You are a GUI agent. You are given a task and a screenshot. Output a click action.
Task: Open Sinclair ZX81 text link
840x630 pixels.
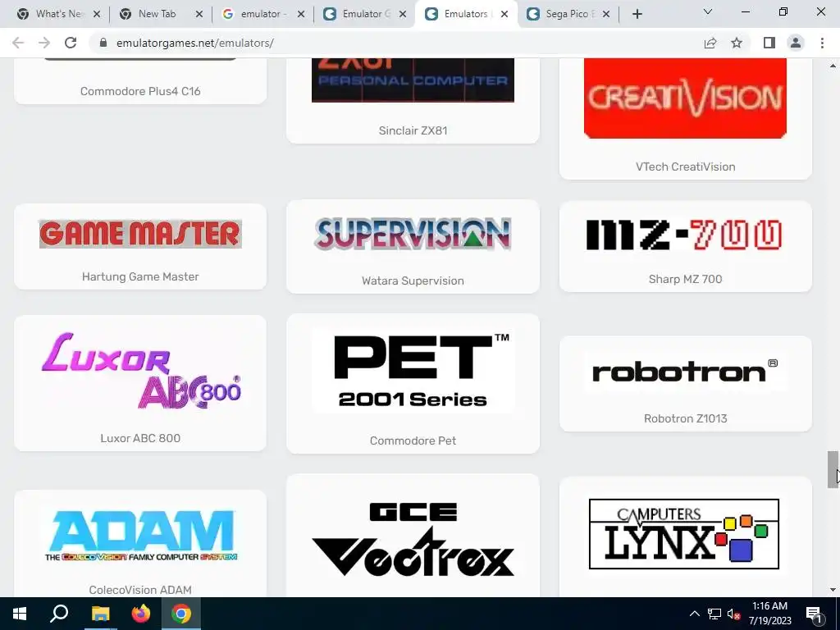413,130
